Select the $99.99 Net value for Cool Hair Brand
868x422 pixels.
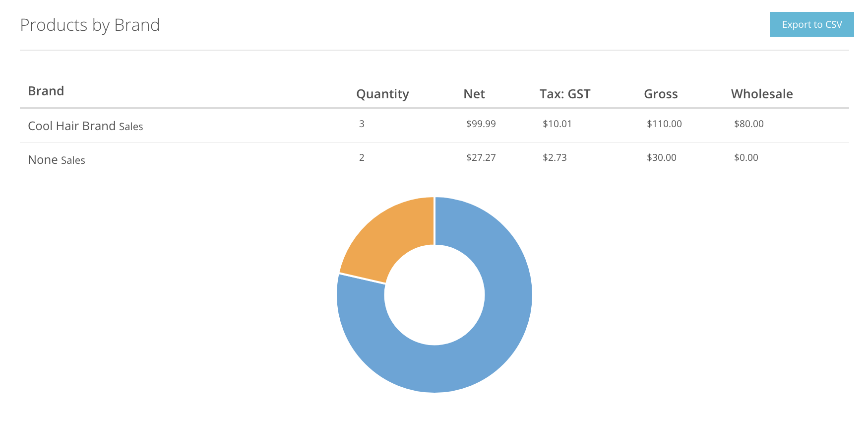pyautogui.click(x=481, y=124)
